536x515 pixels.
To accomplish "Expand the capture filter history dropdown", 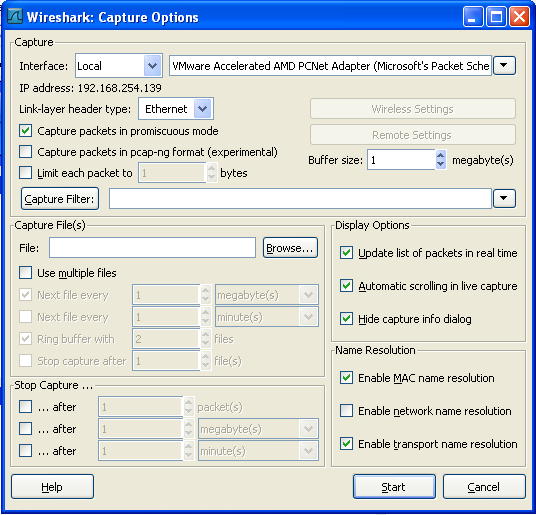I will coord(504,198).
